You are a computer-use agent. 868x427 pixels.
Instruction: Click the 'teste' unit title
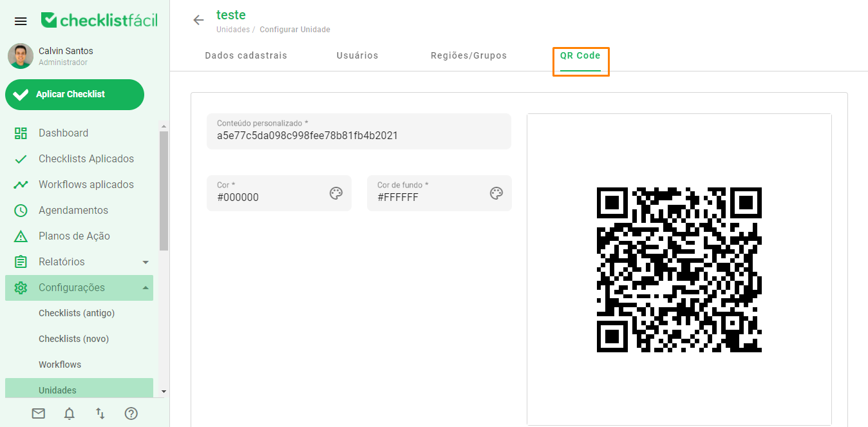(231, 15)
